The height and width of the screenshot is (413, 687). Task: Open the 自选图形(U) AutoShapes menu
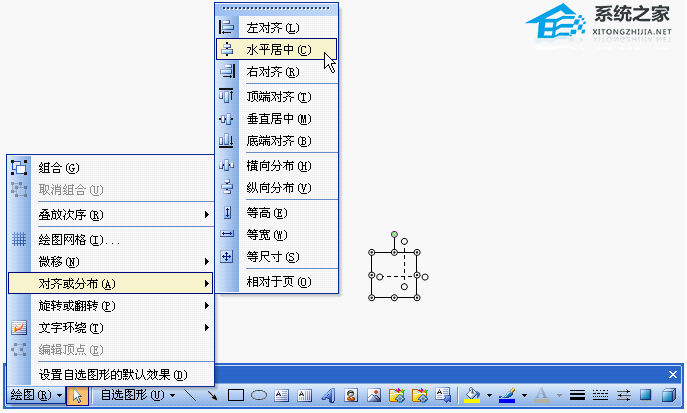click(x=138, y=395)
